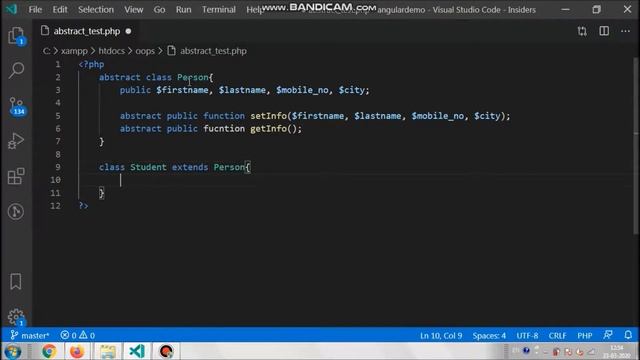Change line ending via CRLF
Viewport: 640px width, 360px height.
pos(557,336)
